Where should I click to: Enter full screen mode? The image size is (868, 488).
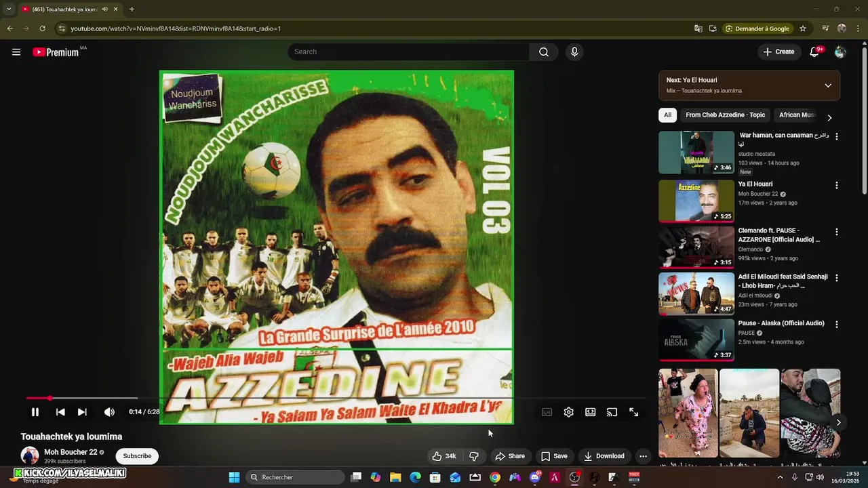click(x=634, y=412)
